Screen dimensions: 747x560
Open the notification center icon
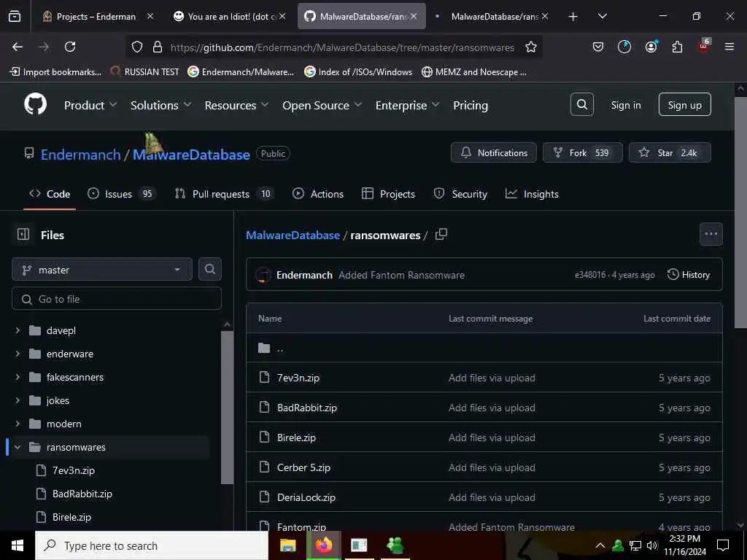(x=723, y=545)
